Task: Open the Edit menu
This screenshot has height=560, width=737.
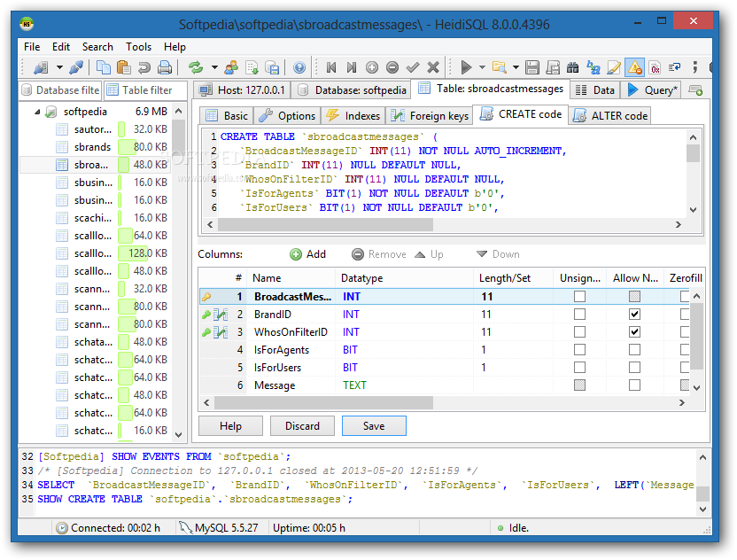Action: (x=61, y=47)
